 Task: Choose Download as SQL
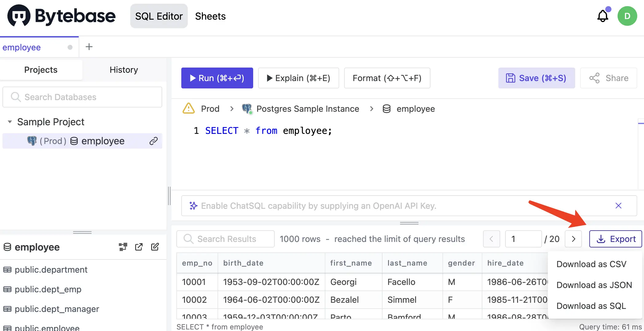pos(591,306)
